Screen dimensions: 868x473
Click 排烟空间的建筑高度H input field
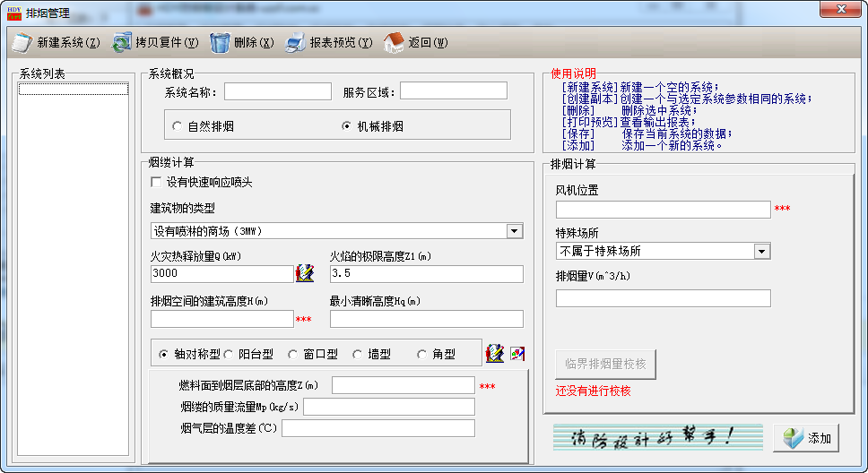tap(222, 319)
